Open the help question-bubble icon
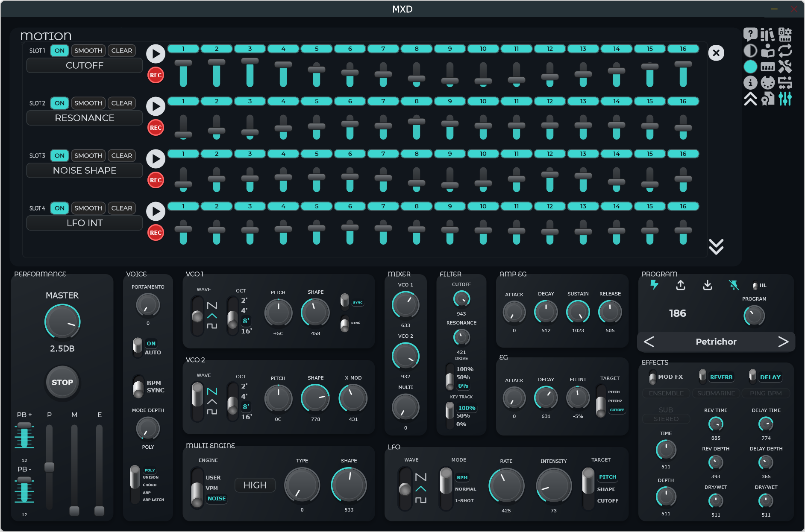The height and width of the screenshot is (532, 805). 750,35
